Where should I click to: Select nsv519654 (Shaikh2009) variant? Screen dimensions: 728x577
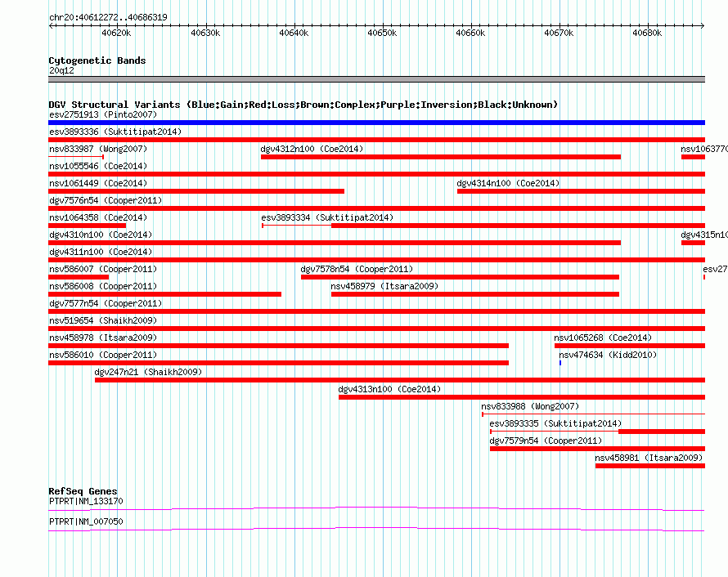click(103, 320)
